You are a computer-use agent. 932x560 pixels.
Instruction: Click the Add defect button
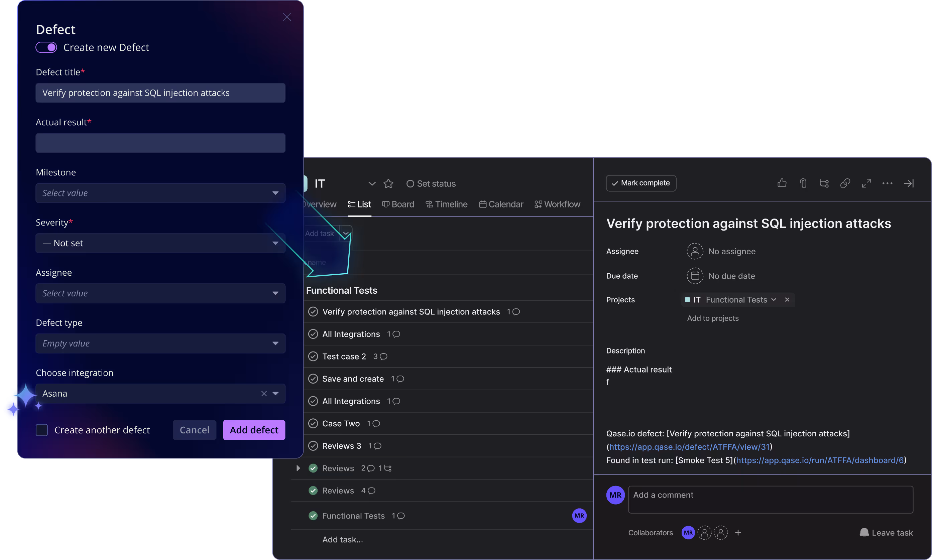click(x=254, y=430)
